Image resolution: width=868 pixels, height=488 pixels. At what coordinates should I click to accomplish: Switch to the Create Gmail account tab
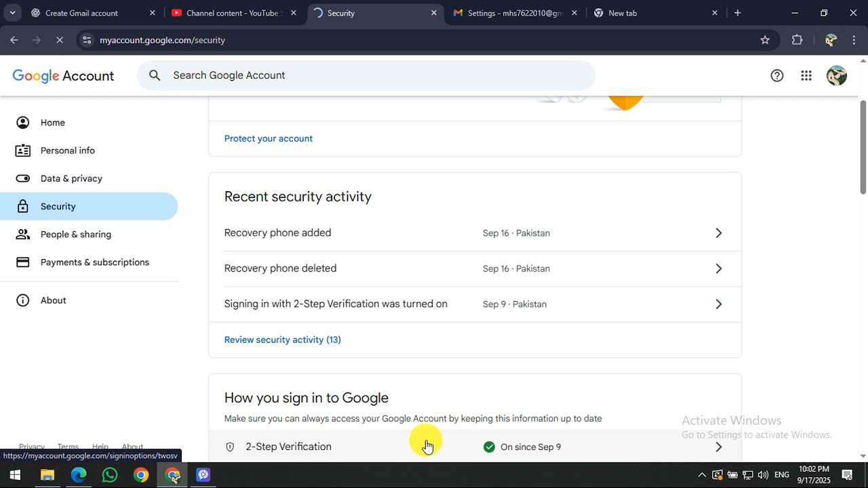tap(94, 13)
